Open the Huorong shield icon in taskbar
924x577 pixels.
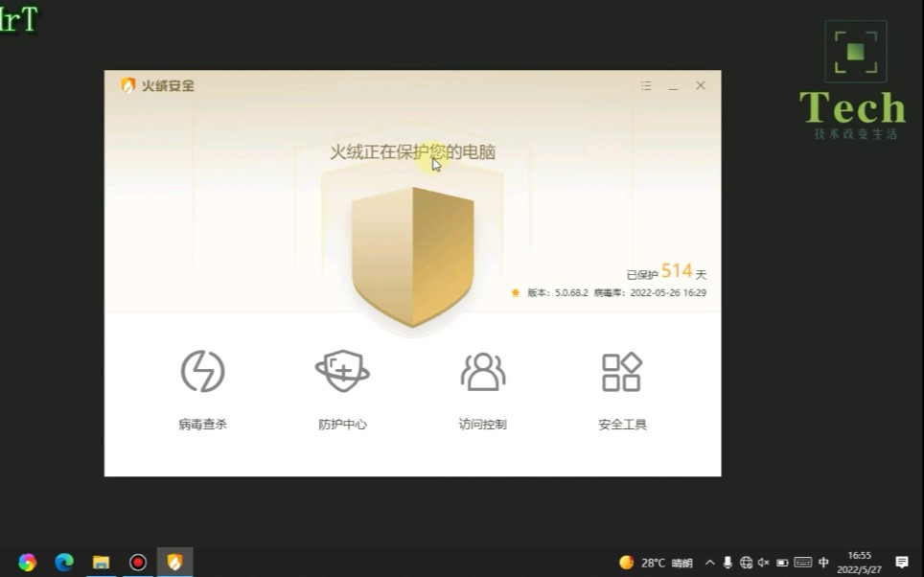pyautogui.click(x=175, y=562)
